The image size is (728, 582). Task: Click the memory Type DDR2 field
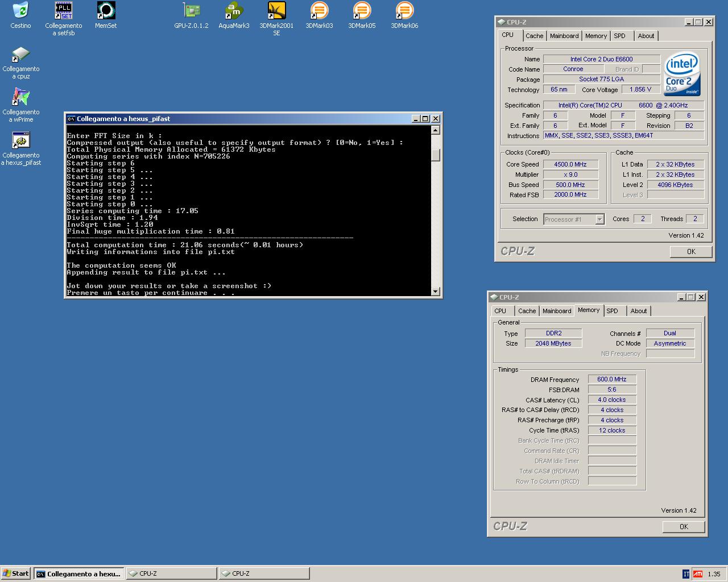click(553, 333)
